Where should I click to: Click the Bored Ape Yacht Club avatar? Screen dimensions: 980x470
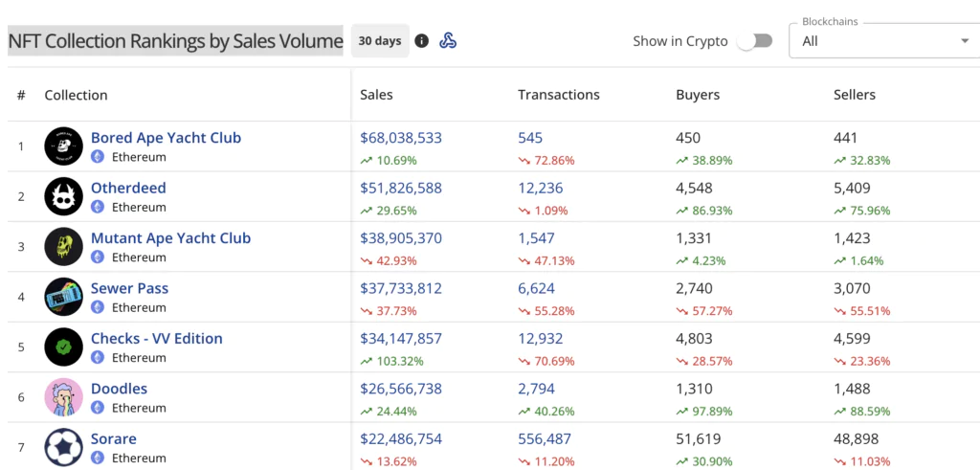tap(64, 146)
